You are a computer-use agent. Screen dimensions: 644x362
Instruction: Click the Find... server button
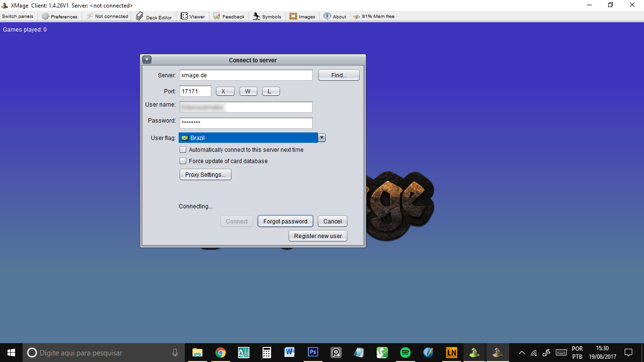click(x=339, y=75)
